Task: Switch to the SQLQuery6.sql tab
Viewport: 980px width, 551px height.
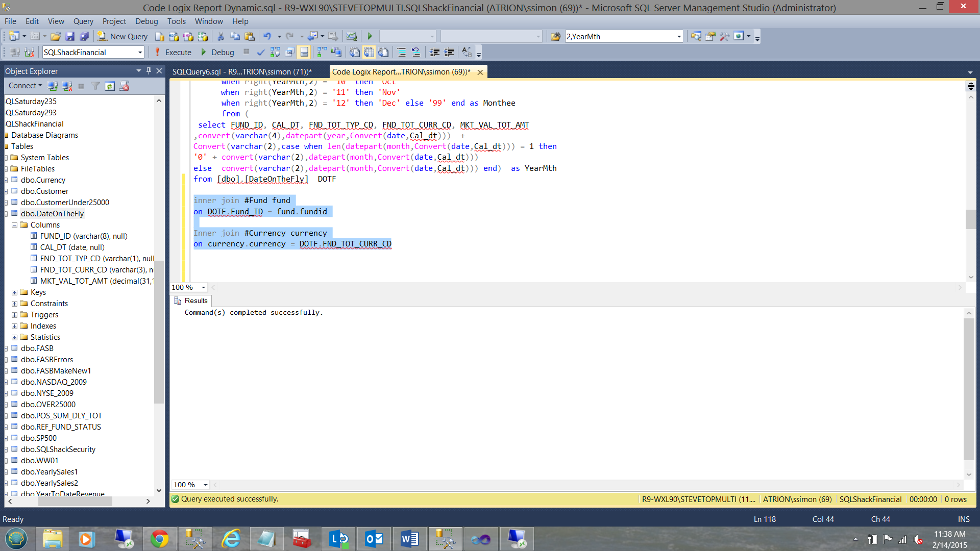Action: (241, 71)
